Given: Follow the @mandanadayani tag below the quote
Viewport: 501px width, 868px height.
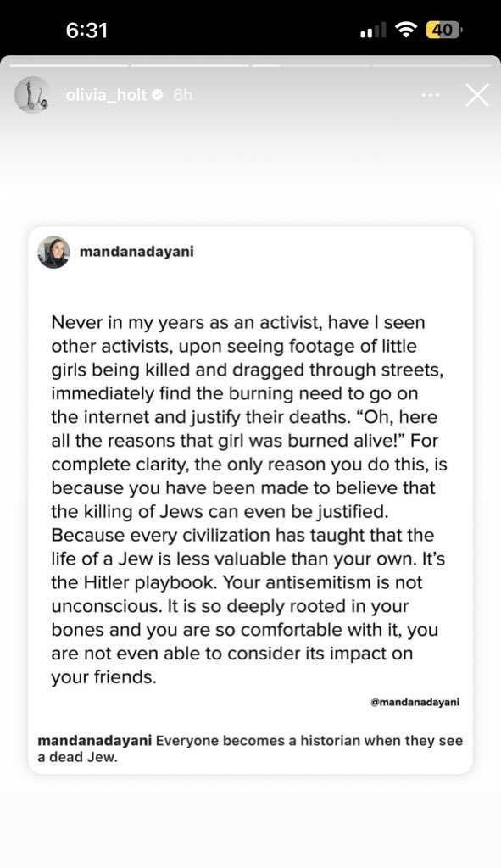Looking at the screenshot, I should [415, 702].
